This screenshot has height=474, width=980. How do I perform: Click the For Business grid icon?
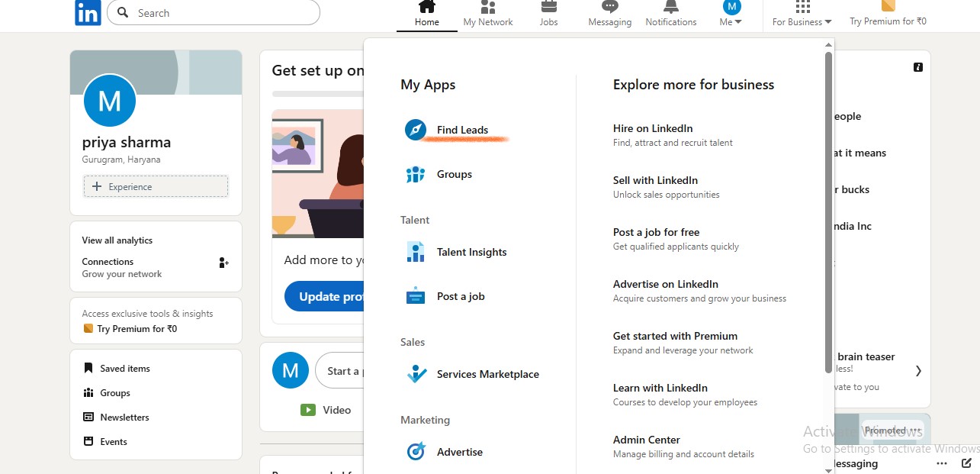[x=802, y=7]
